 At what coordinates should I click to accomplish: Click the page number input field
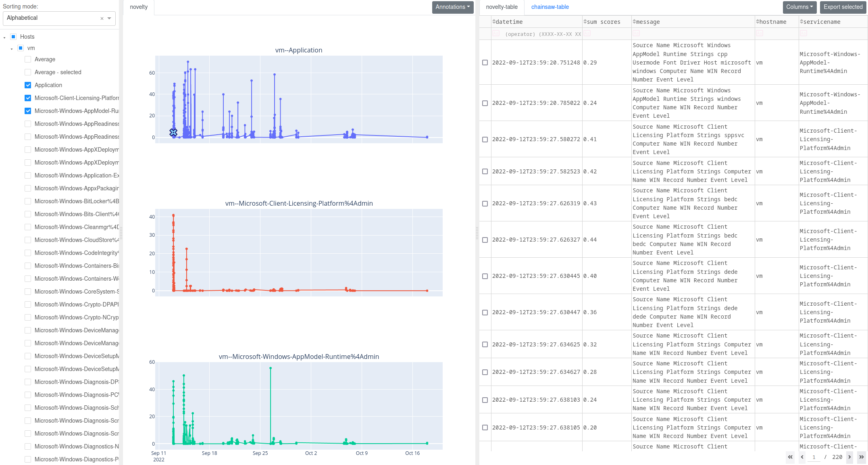pyautogui.click(x=814, y=457)
